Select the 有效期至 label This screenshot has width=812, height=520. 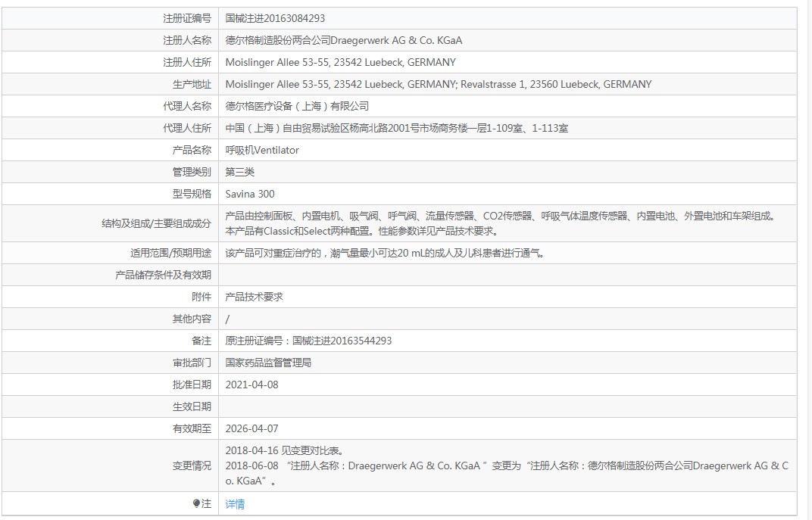192,428
